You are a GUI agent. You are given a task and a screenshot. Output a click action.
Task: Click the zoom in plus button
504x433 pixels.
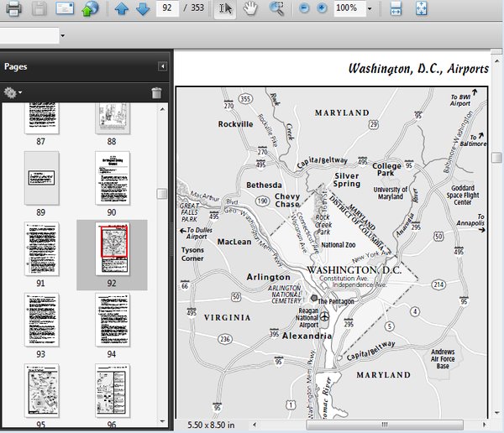[322, 9]
